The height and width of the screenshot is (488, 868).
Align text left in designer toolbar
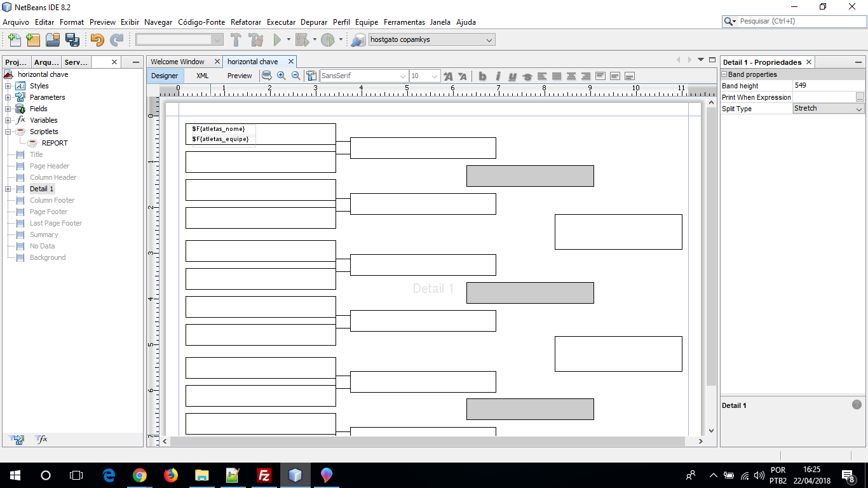point(542,76)
